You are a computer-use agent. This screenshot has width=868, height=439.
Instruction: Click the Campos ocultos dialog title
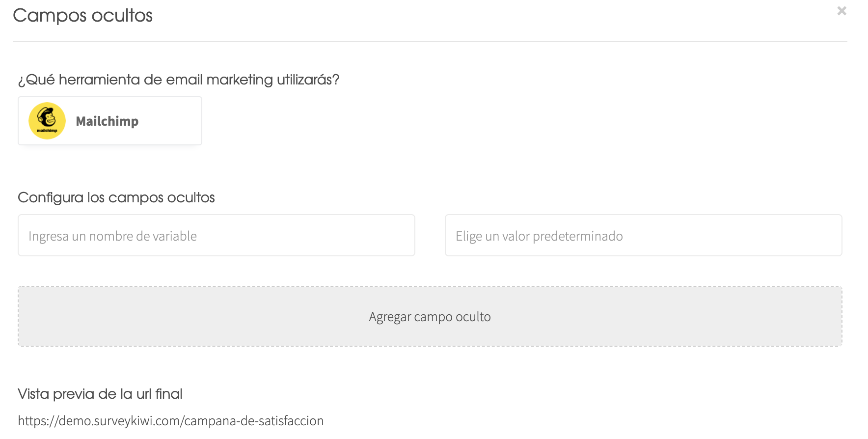pos(82,16)
